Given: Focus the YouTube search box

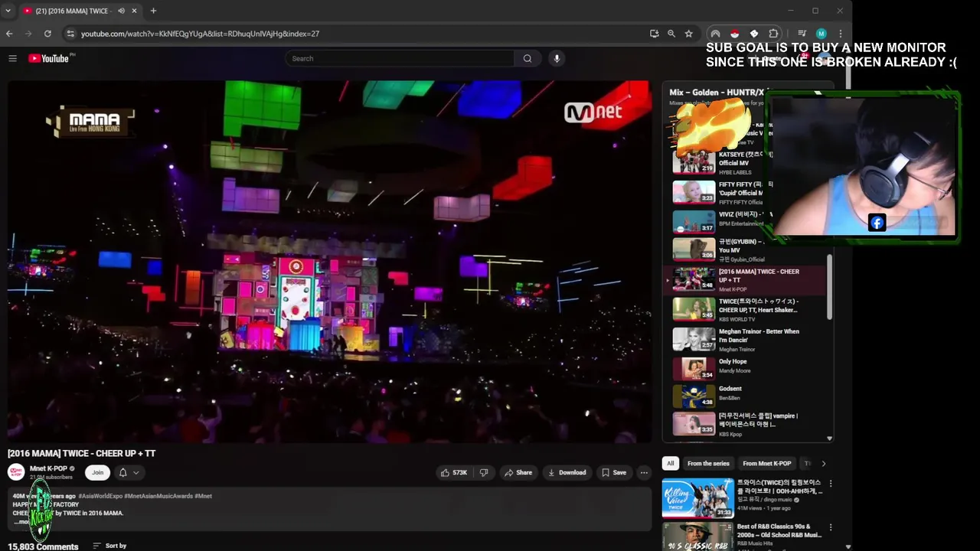Looking at the screenshot, I should point(399,58).
